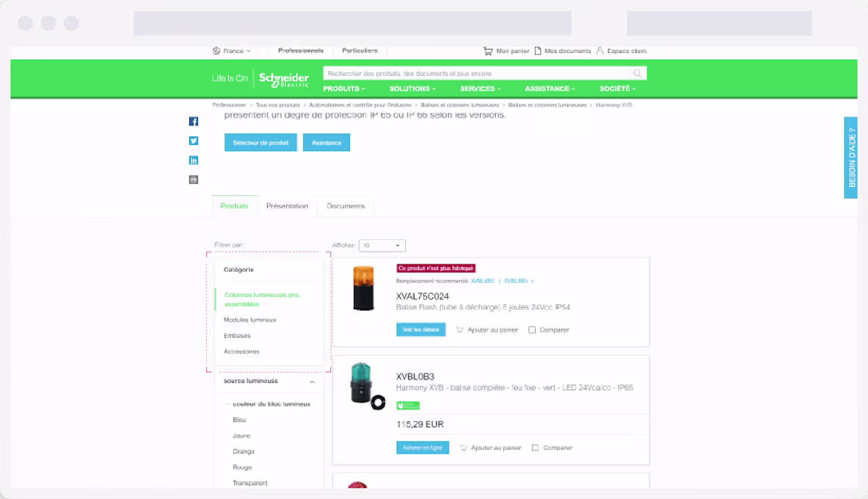Open the orange XVAL75C024 beacon thumbnail
The width and height of the screenshot is (868, 499).
point(363,288)
